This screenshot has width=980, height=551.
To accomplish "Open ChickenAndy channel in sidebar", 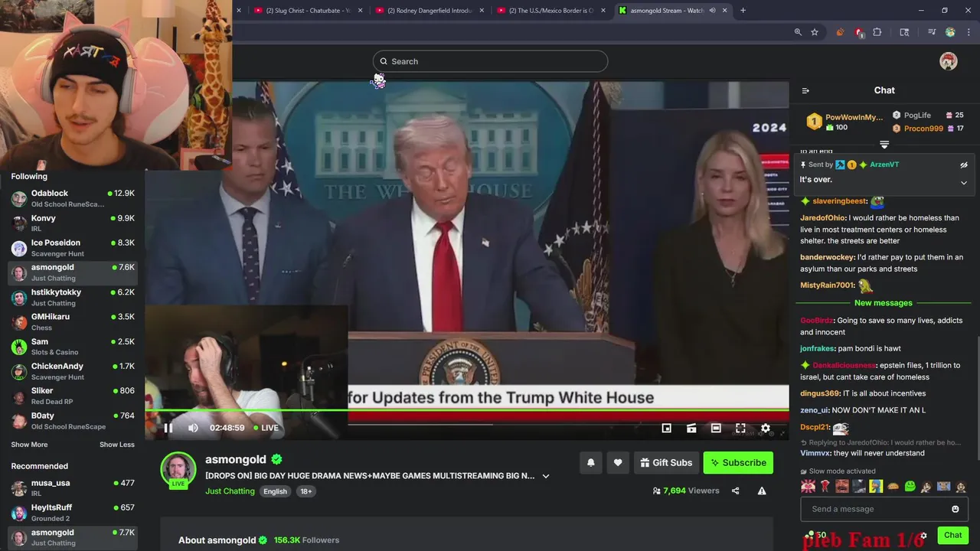I will click(73, 371).
